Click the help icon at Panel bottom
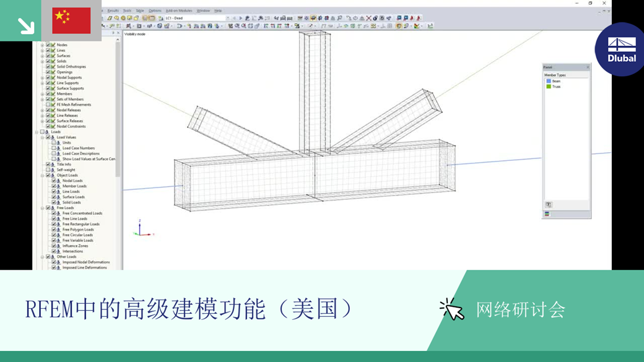The width and height of the screenshot is (644, 362). coord(548,204)
